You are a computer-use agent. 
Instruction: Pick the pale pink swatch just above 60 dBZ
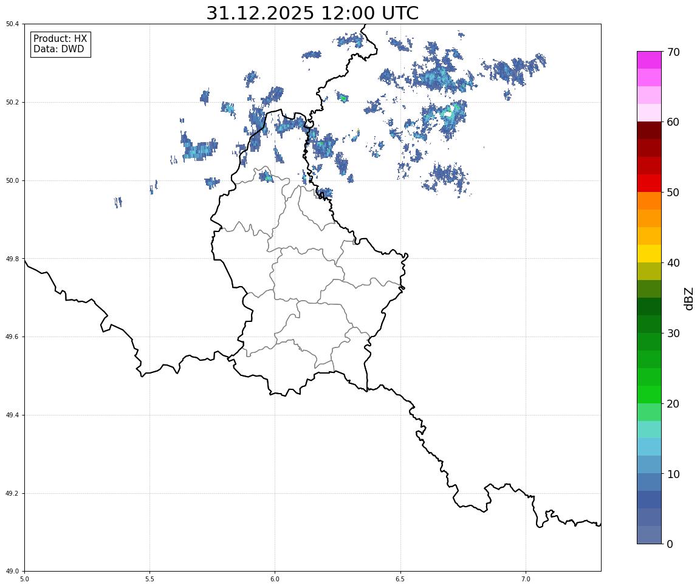649,113
